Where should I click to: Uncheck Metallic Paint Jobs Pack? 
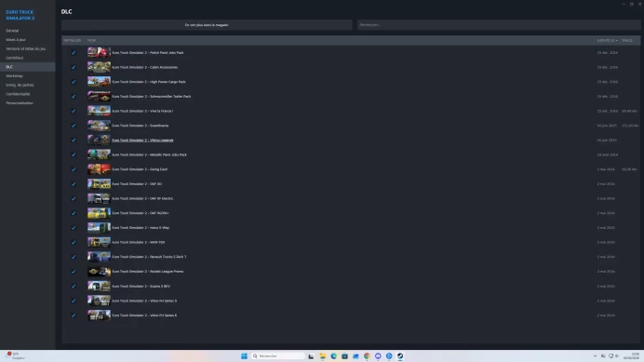[x=74, y=154]
